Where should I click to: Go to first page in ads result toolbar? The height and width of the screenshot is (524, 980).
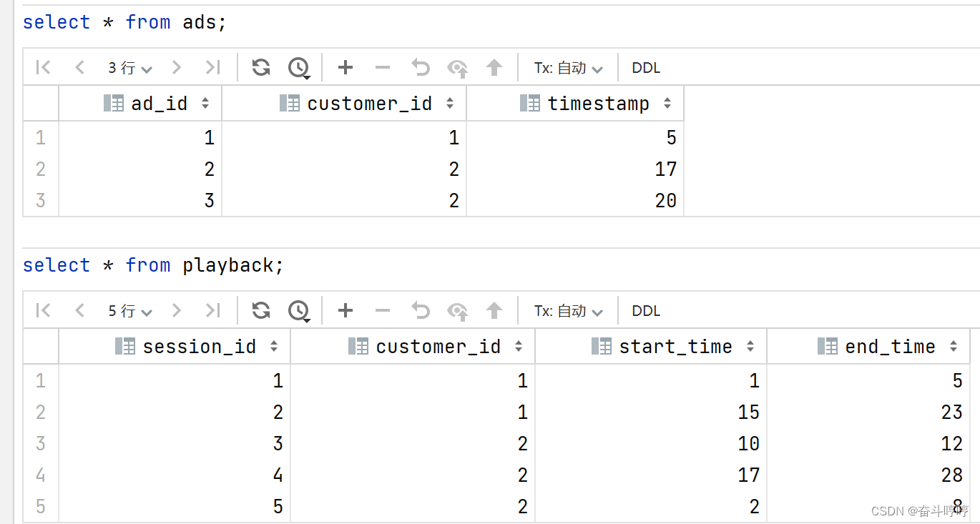tap(43, 67)
